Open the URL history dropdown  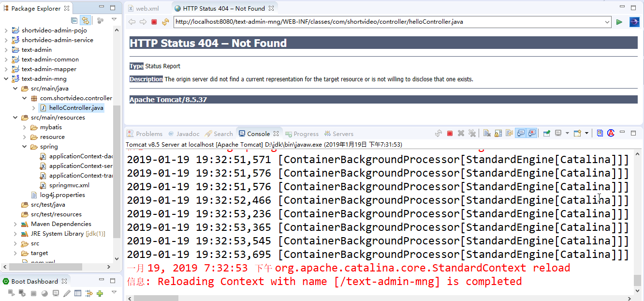pos(608,22)
